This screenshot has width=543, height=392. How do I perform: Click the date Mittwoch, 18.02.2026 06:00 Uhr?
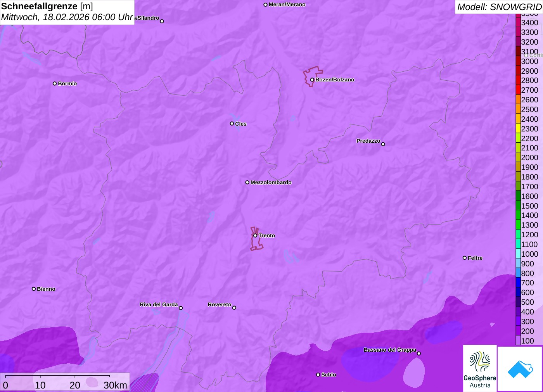coord(67,17)
